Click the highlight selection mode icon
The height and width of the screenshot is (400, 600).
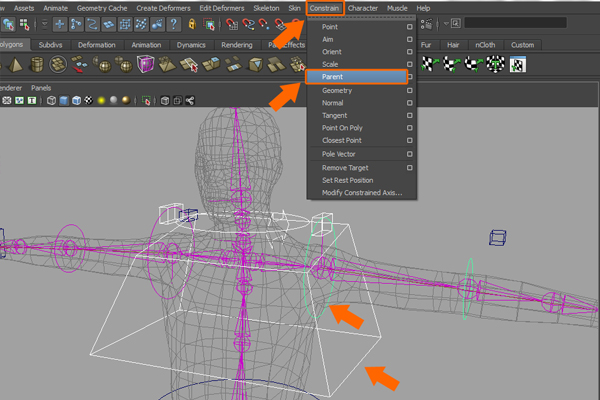[x=209, y=24]
